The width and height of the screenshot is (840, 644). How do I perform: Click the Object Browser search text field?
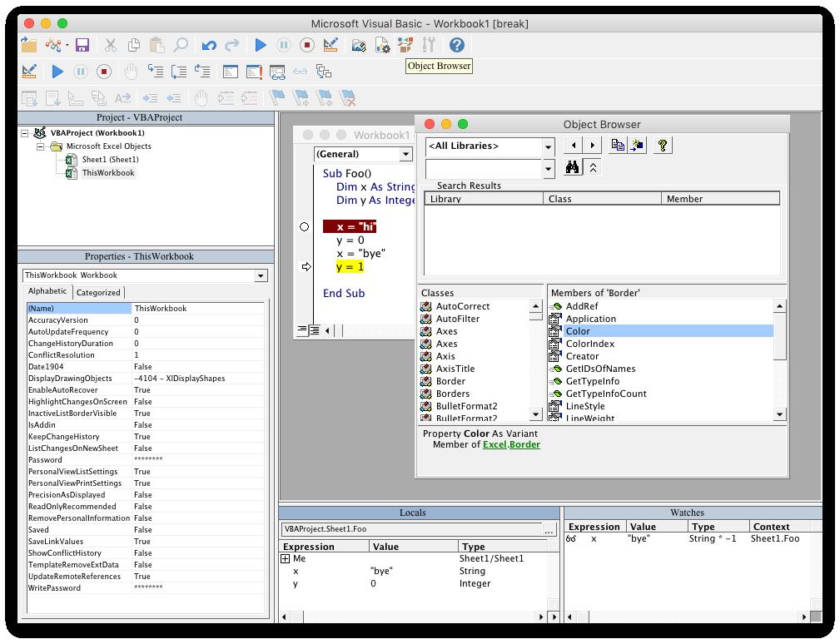[484, 169]
